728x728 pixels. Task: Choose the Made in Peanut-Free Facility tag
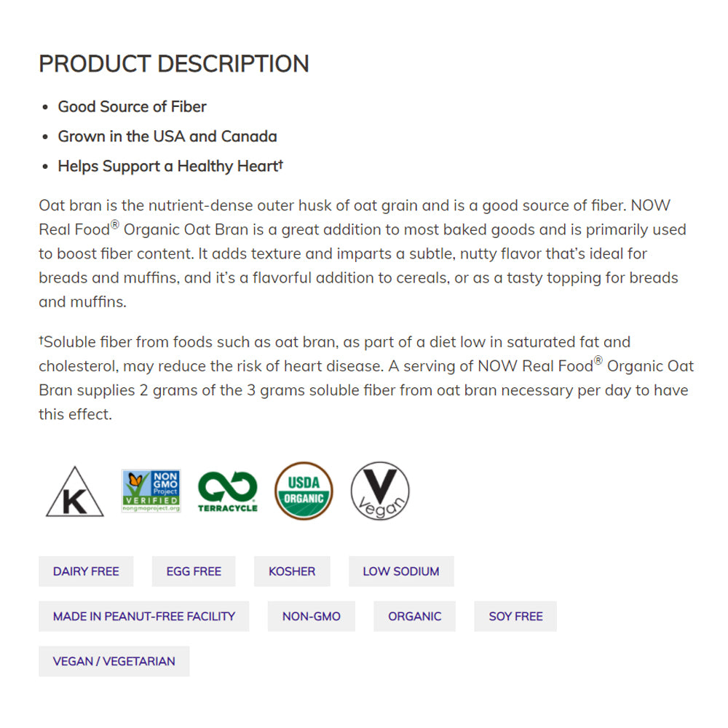tap(144, 616)
